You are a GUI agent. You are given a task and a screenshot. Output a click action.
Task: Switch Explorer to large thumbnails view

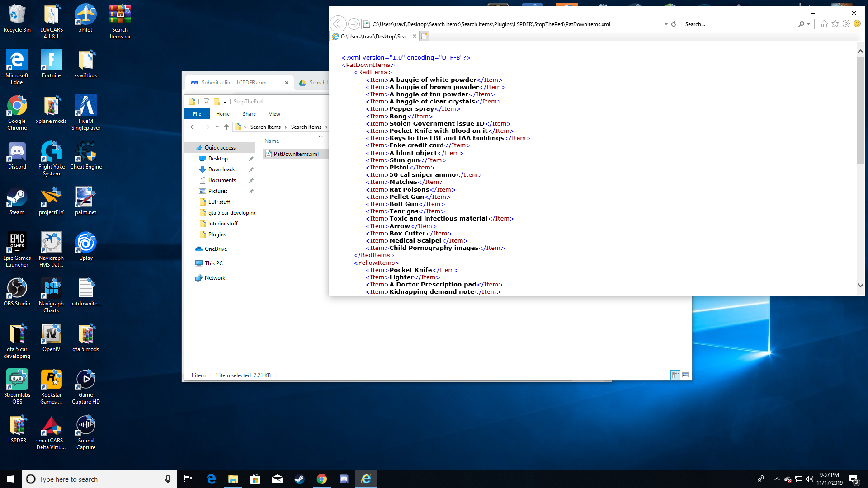coord(685,375)
